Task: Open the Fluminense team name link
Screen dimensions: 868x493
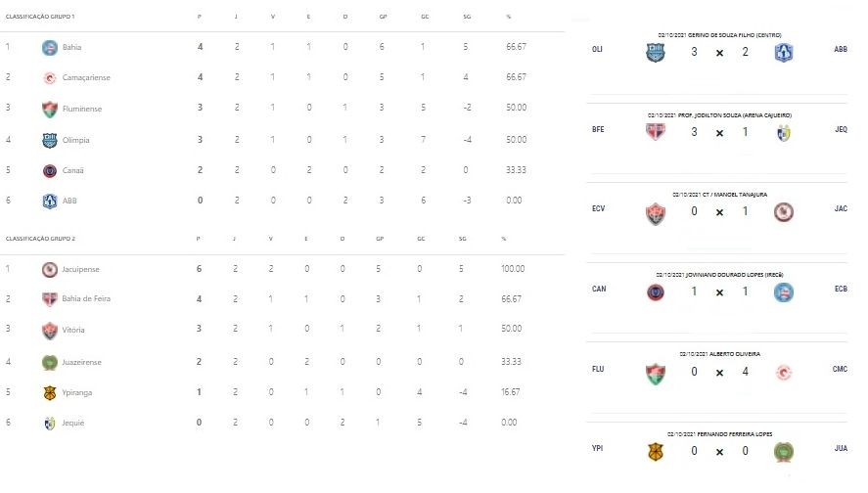Action: pos(82,109)
